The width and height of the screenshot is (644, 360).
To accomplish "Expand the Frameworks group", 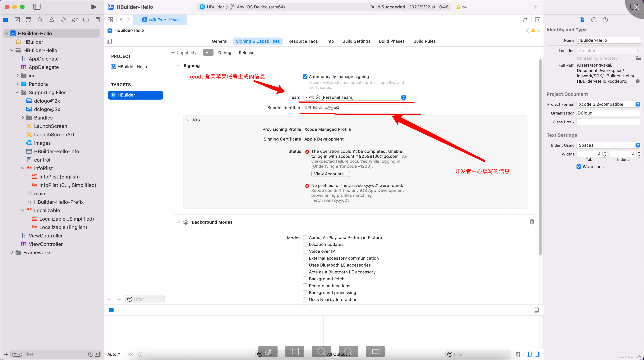I will (12, 252).
